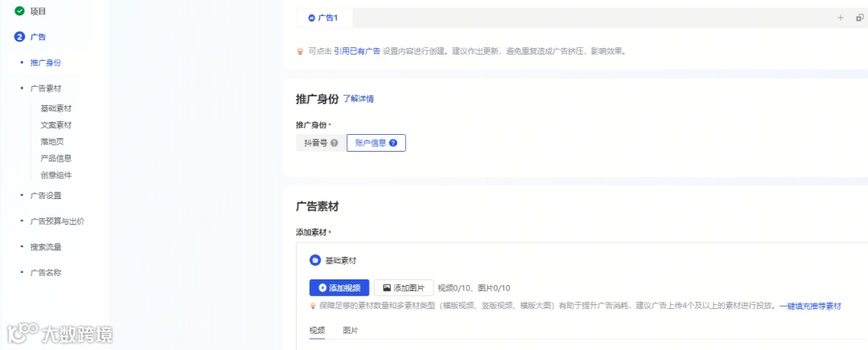Select 账户信息 as promotion identity
This screenshot has height=350, width=868.
click(x=376, y=143)
